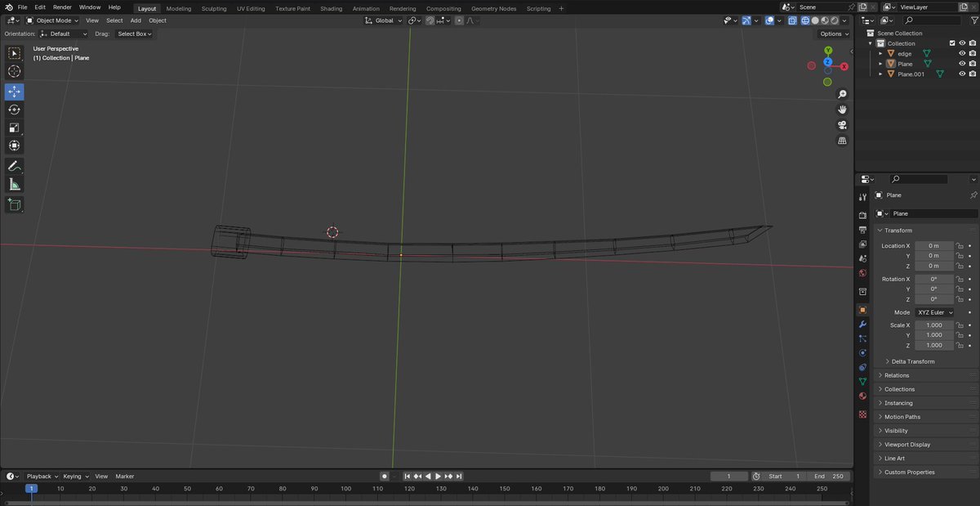Open the Object Data mesh tab
This screenshot has height=506, width=980.
tap(862, 382)
